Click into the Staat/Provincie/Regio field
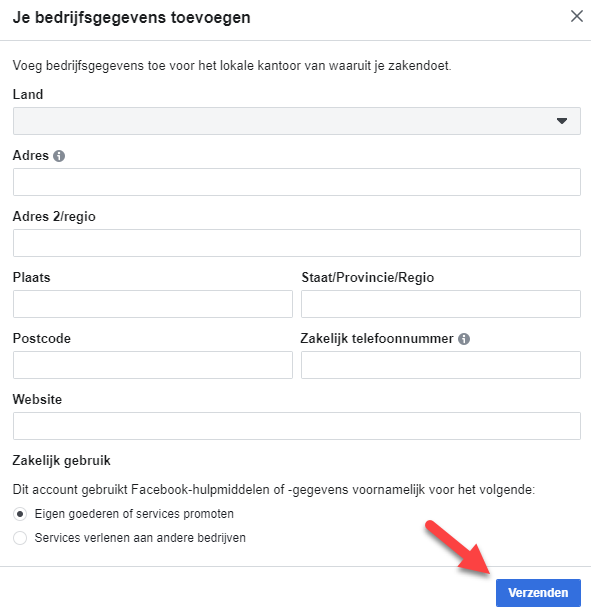This screenshot has height=612, width=591. point(441,304)
